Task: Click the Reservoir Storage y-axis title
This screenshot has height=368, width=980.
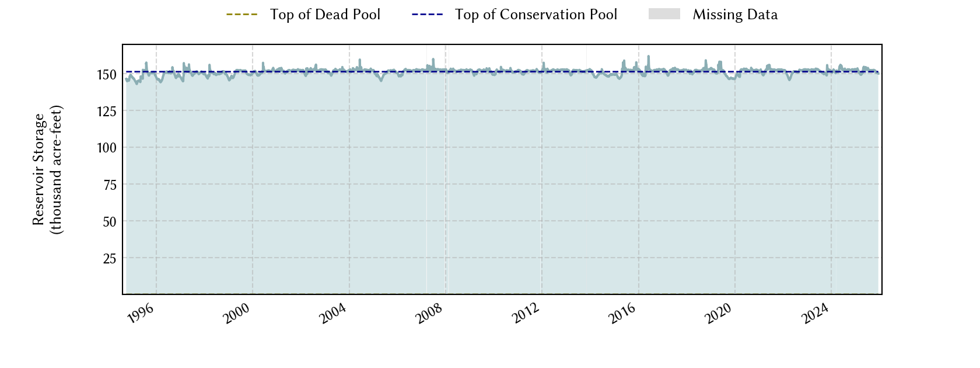Action: (48, 169)
